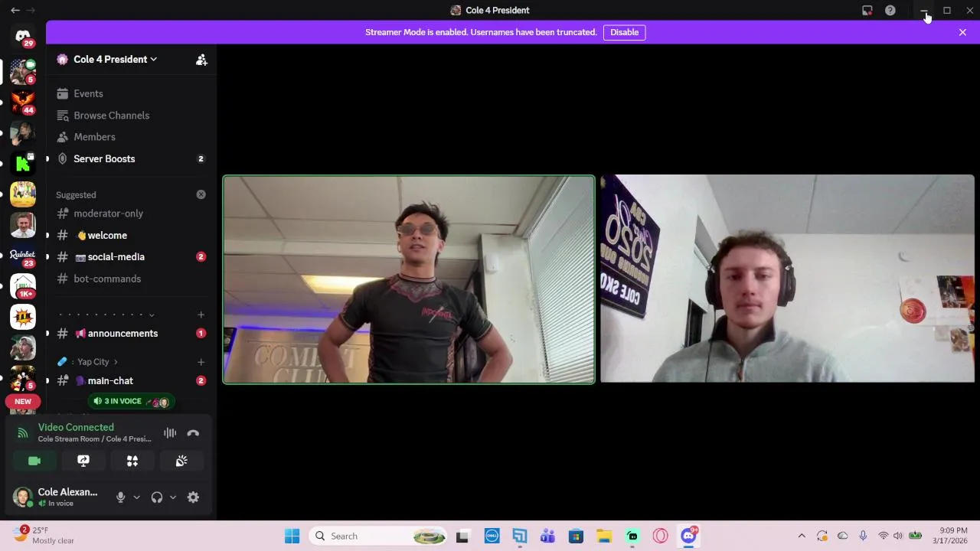980x551 pixels.
Task: Click the Discord taskbar icon
Action: pyautogui.click(x=688, y=536)
